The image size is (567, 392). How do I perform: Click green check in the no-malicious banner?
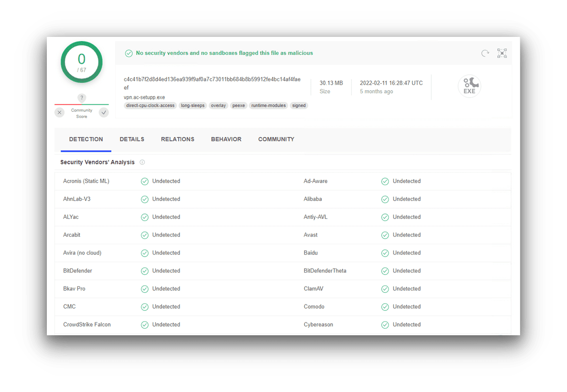click(x=129, y=53)
